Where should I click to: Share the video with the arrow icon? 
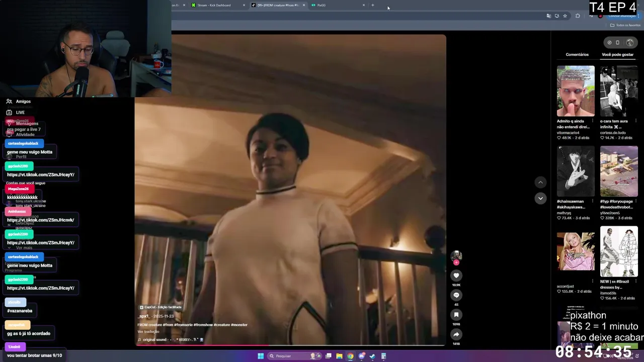pos(456,334)
